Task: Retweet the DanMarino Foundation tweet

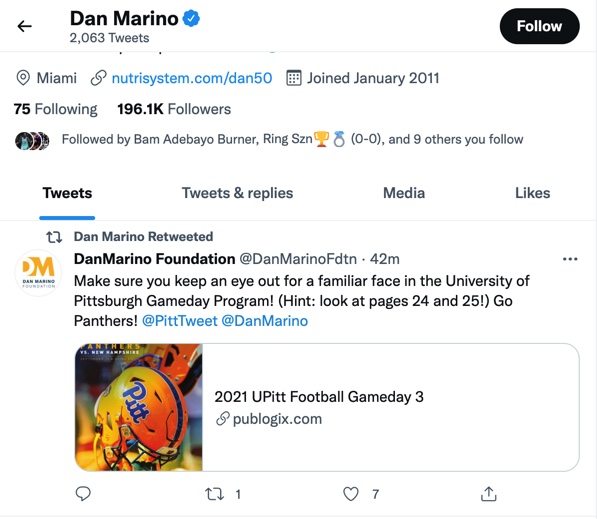Action: tap(214, 494)
